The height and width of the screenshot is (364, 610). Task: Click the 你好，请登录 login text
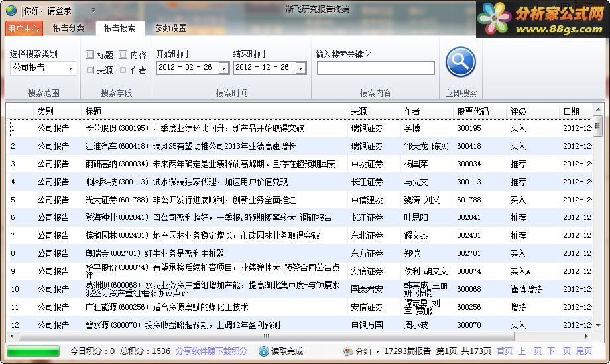(48, 11)
